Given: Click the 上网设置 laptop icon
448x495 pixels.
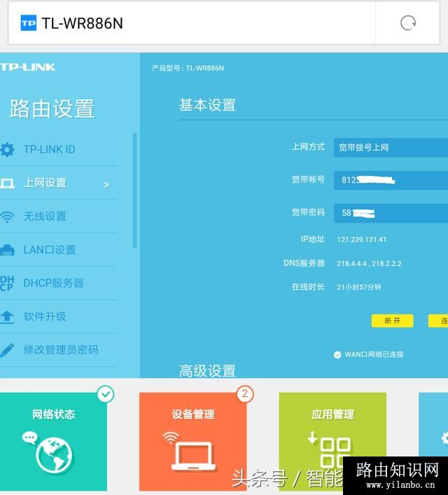Looking at the screenshot, I should pos(7,183).
